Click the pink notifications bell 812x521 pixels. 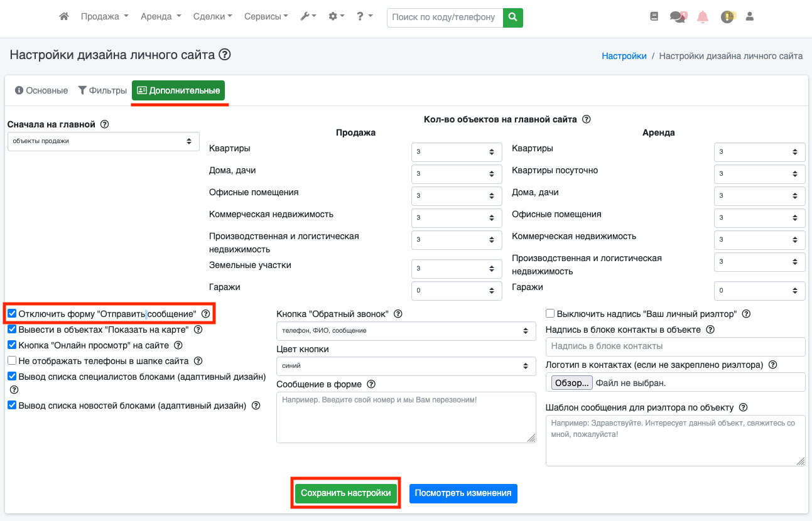tap(703, 17)
